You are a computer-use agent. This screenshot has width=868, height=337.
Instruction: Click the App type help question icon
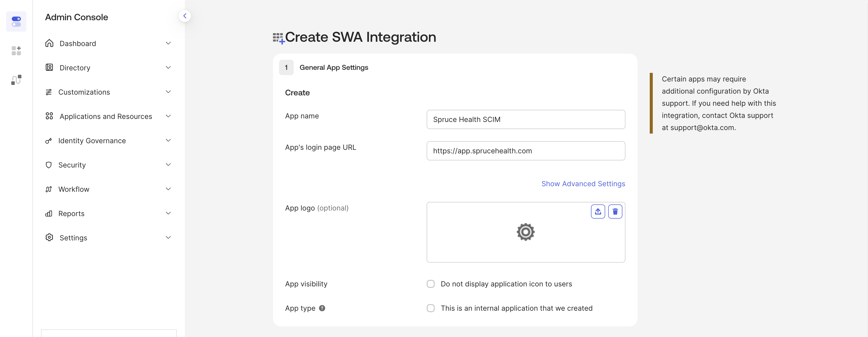coord(322,308)
